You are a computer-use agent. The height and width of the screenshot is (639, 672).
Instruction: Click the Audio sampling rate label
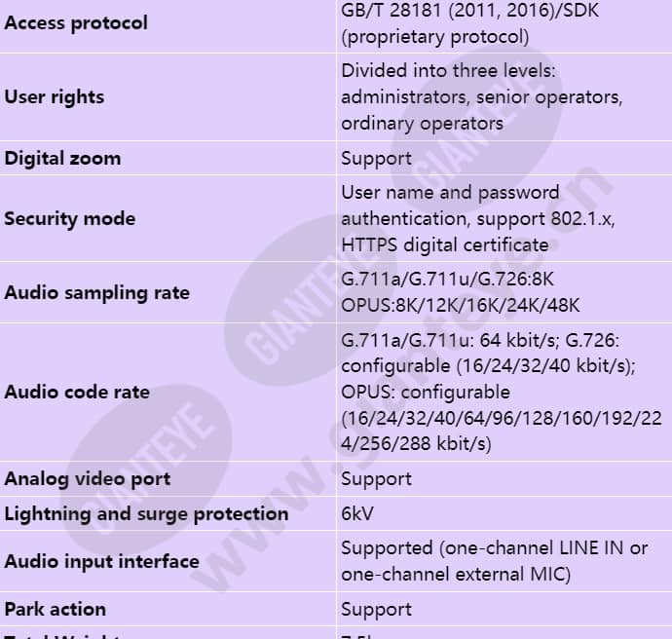tap(96, 293)
